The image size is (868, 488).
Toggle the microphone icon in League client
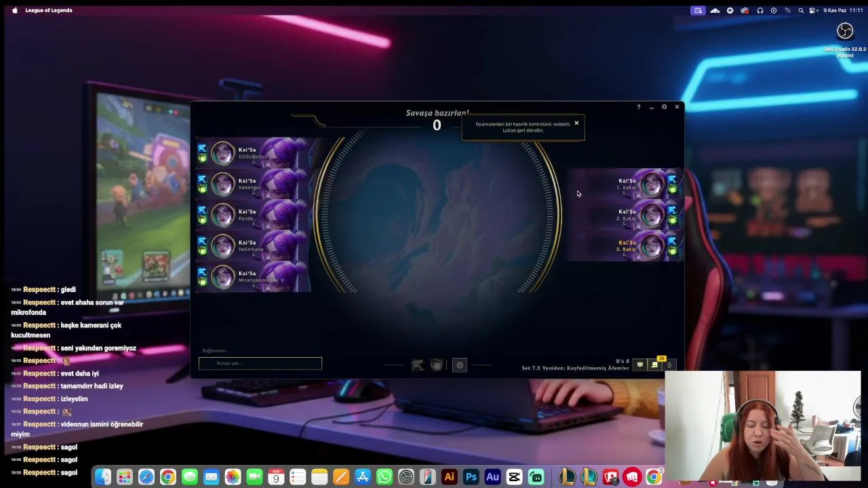coord(669,365)
